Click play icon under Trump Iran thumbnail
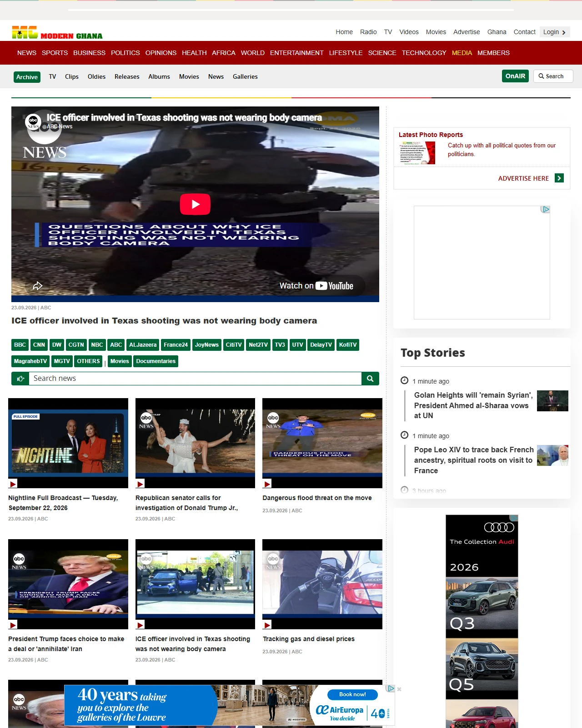Image resolution: width=582 pixels, height=728 pixels. [x=13, y=625]
